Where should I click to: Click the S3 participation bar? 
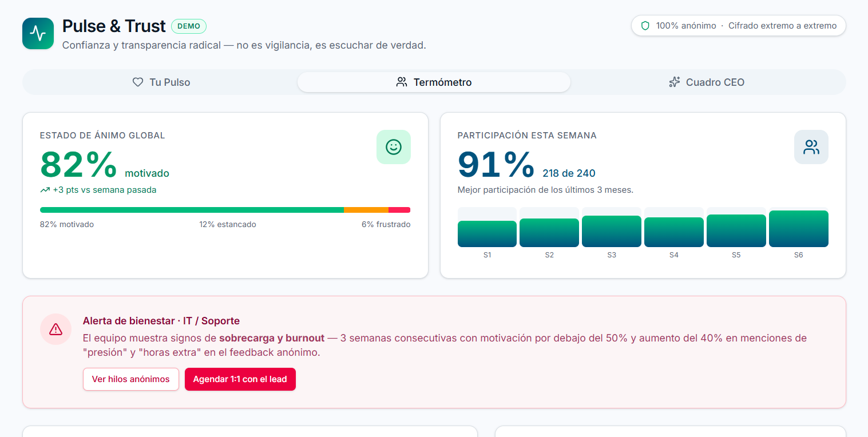612,232
